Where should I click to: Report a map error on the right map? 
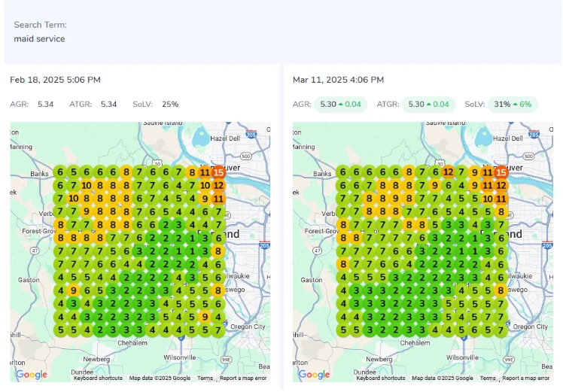(x=525, y=378)
